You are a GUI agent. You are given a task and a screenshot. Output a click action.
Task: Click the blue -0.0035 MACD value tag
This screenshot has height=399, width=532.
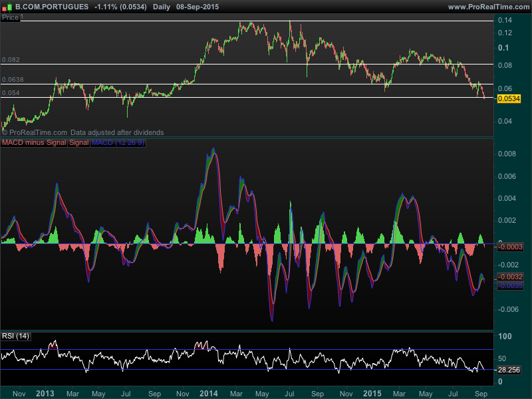(x=509, y=285)
